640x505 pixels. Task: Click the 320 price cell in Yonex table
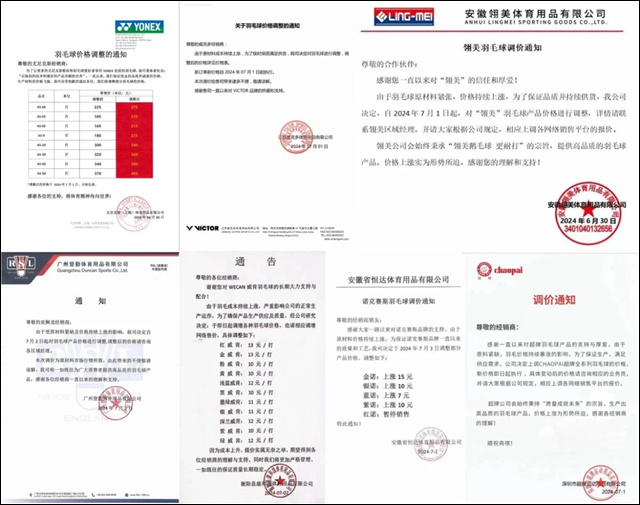click(x=98, y=154)
